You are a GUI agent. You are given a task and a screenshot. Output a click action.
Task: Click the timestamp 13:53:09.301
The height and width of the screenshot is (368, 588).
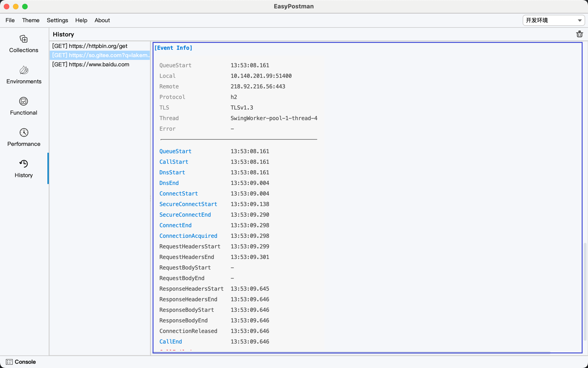(250, 257)
